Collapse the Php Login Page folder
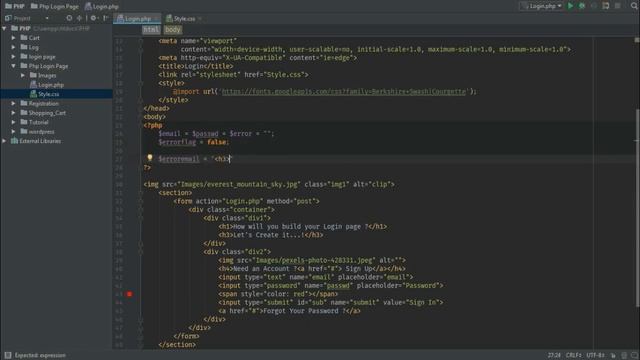The image size is (640, 360). 13,66
